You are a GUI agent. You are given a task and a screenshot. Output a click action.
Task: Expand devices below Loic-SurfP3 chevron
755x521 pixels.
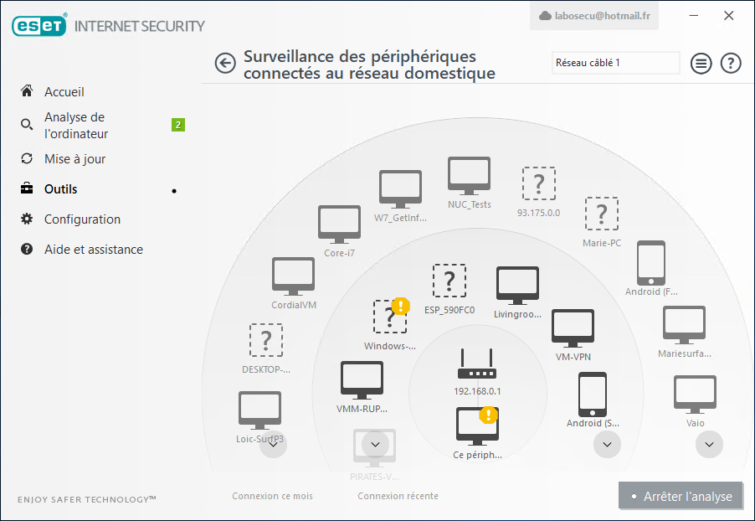point(273,444)
